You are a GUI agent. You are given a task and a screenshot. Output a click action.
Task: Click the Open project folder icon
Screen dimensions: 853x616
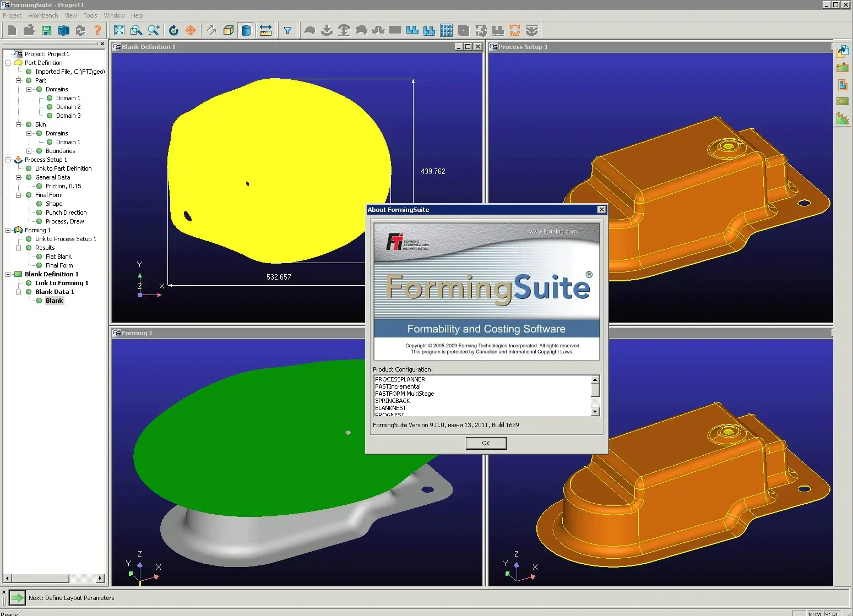[29, 30]
